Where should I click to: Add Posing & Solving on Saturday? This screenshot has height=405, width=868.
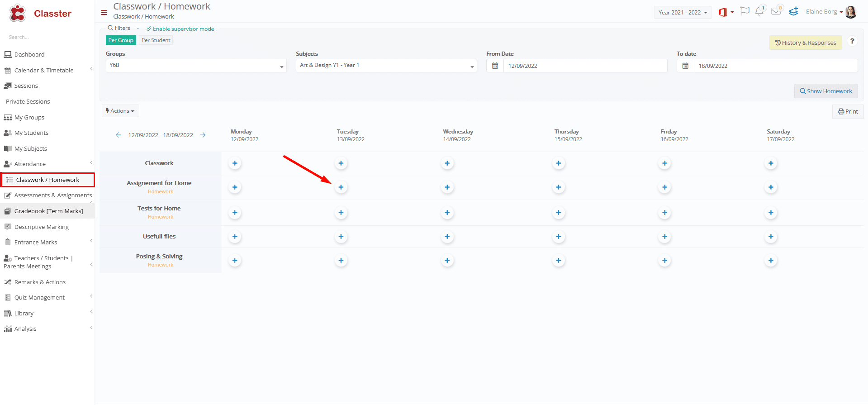771,261
